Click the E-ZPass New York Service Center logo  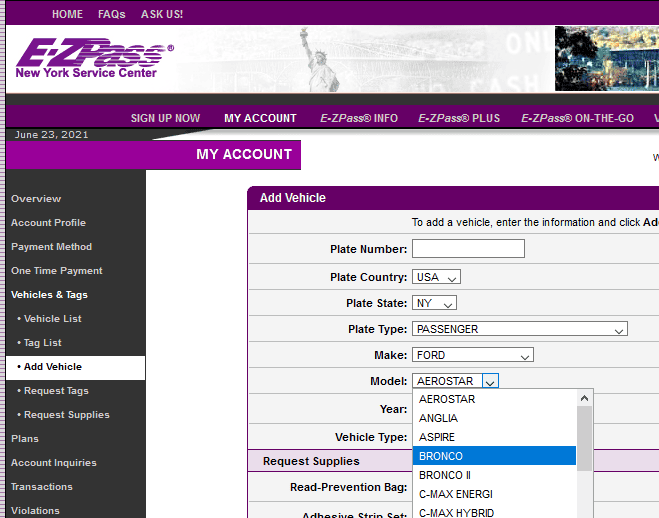coord(94,61)
